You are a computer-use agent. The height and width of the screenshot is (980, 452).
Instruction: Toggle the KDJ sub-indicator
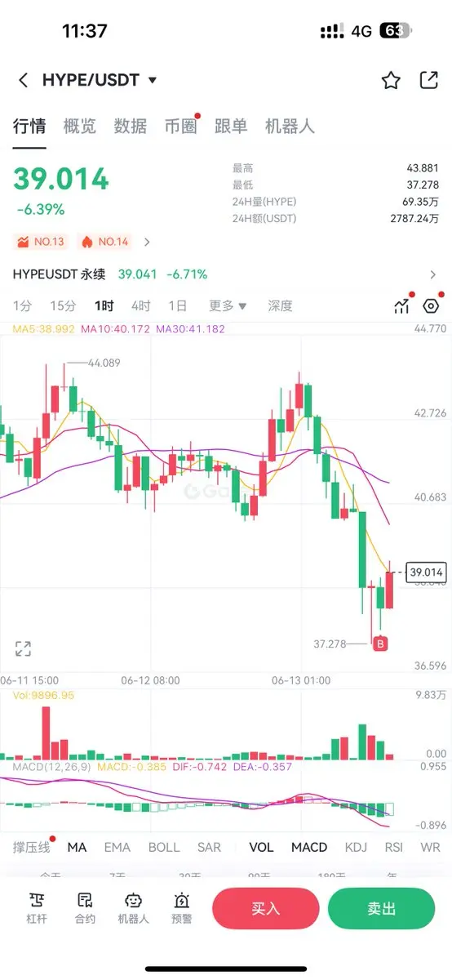[x=357, y=847]
